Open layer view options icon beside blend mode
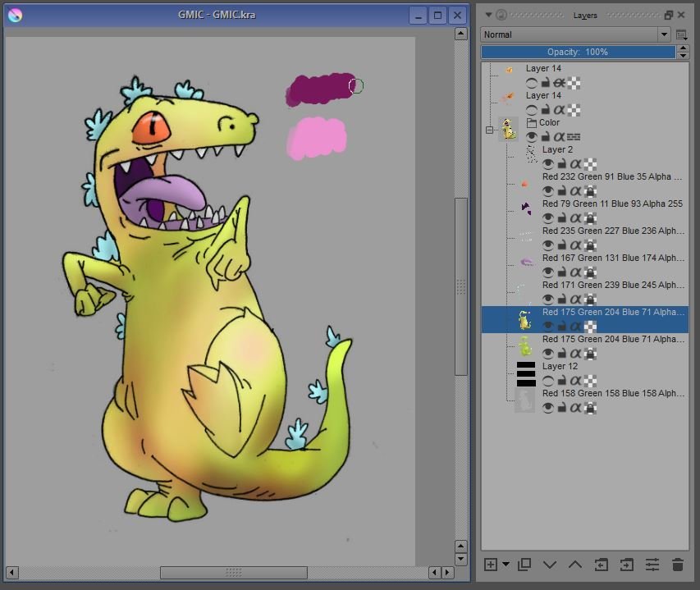The image size is (700, 590). tap(681, 34)
